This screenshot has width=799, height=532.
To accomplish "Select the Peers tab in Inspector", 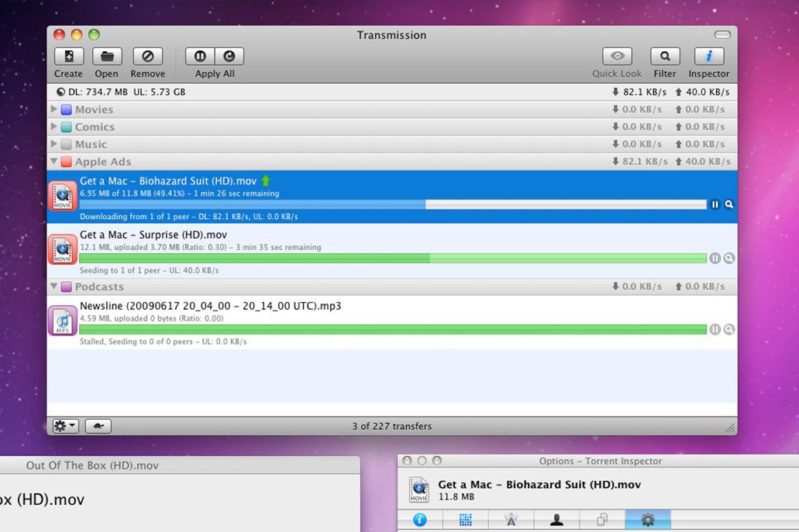I will click(556, 520).
